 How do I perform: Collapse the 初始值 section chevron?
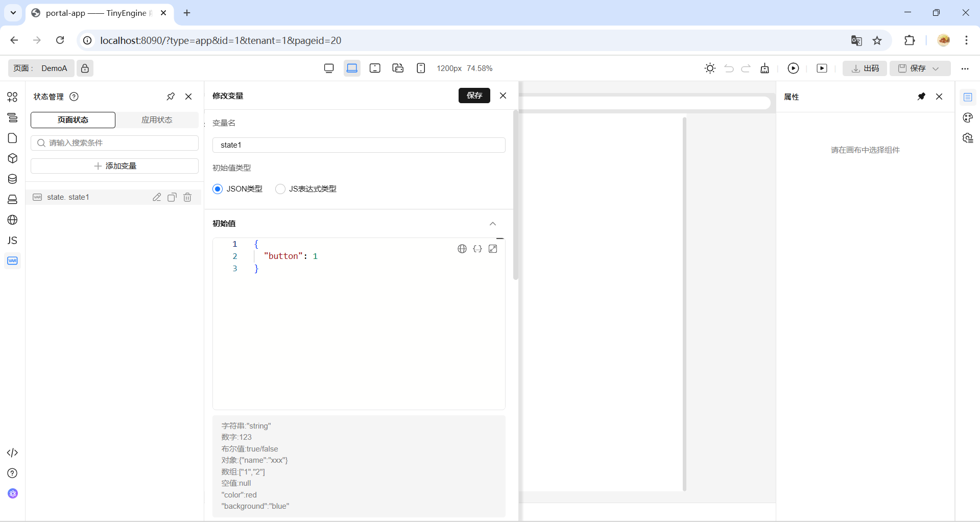click(493, 224)
